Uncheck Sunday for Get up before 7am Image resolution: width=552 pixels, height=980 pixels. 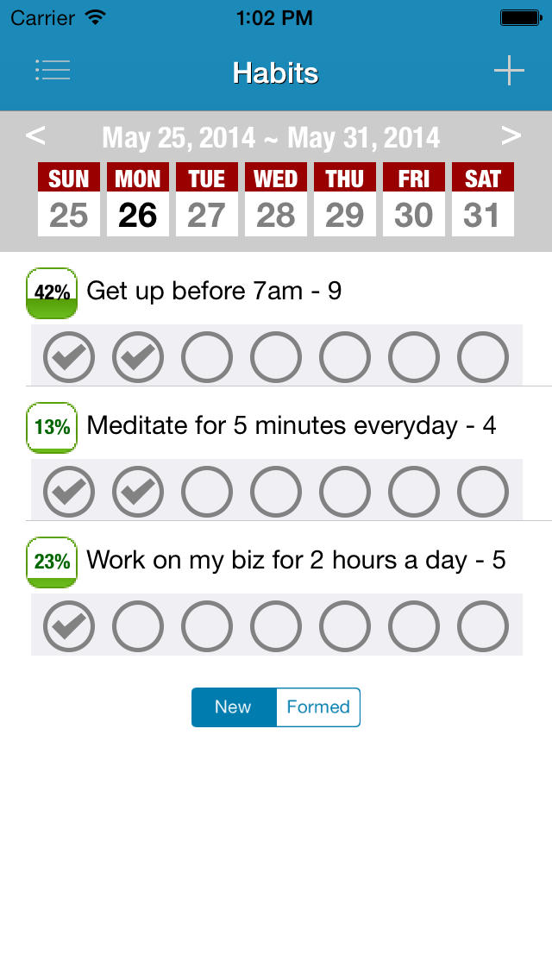69,357
